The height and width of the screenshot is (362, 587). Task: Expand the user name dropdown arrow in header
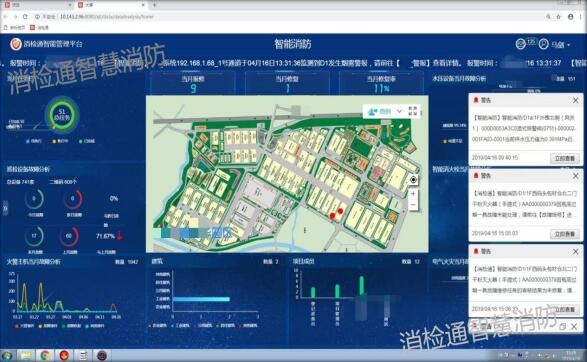(x=569, y=45)
